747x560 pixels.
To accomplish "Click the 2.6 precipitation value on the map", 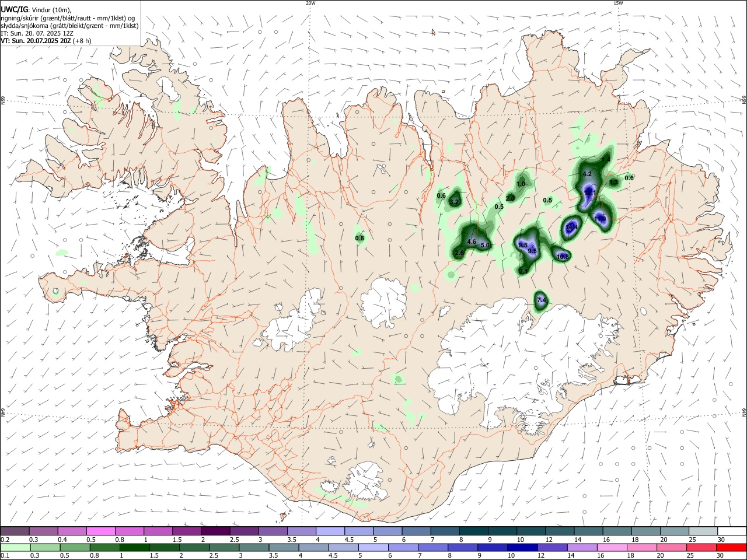I will tap(459, 253).
